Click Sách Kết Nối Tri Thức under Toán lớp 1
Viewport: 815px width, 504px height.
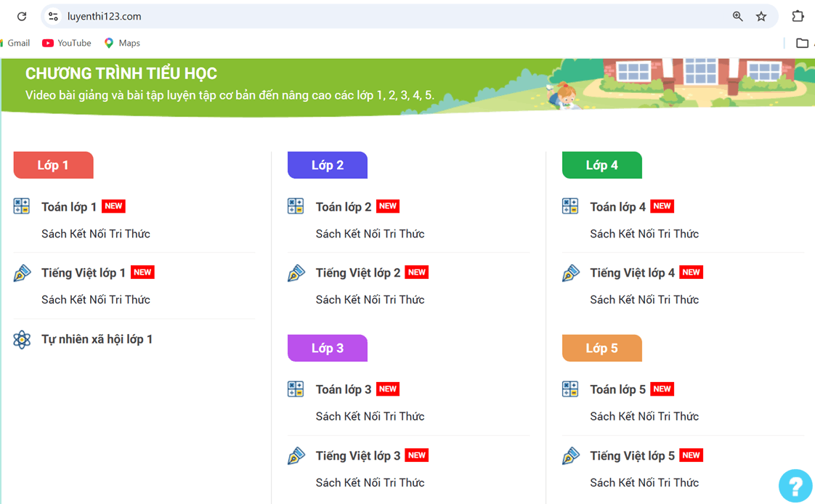coord(96,234)
